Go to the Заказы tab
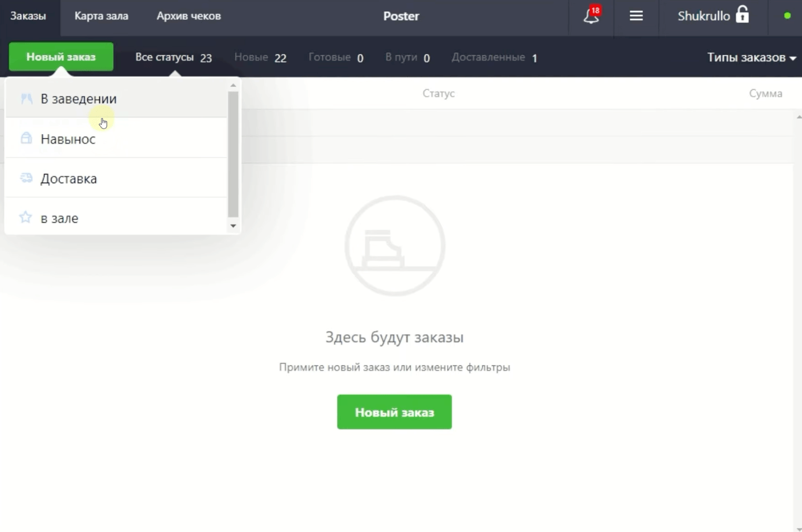This screenshot has height=532, width=802. tap(28, 16)
